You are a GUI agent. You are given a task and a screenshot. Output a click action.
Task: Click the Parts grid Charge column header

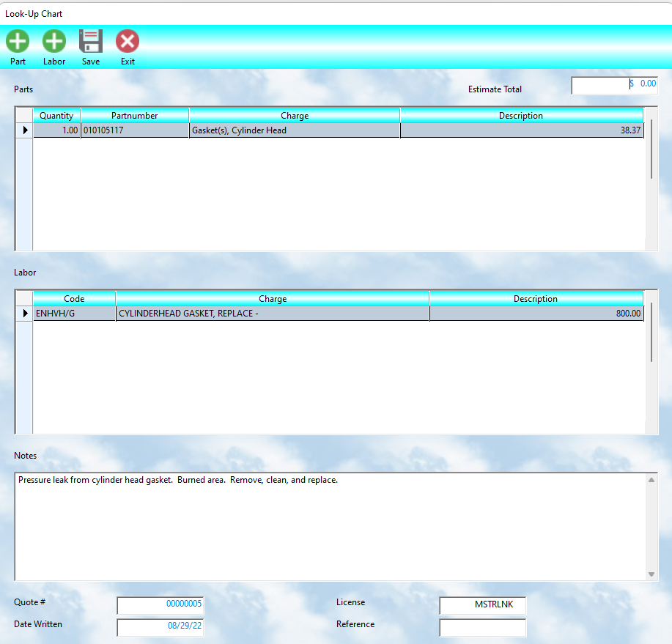pos(295,116)
